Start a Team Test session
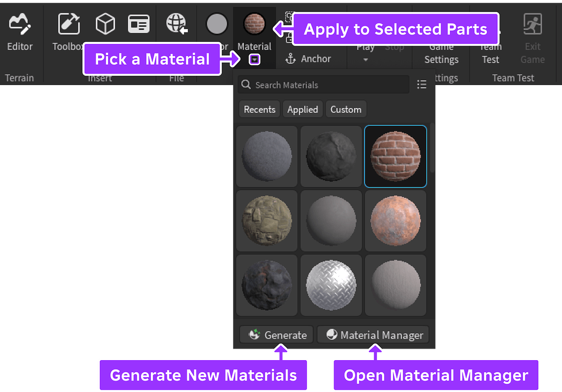Viewport: 562px width, 392px height. (x=490, y=53)
